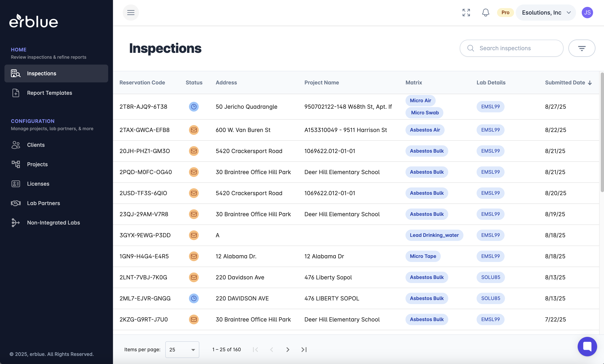The image size is (604, 364).
Task: Click the JS user avatar
Action: (x=587, y=13)
